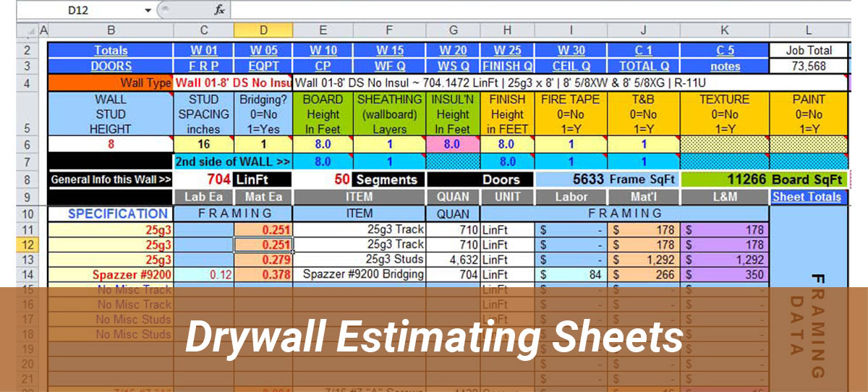This screenshot has height=392, width=868.
Task: Select row 6 header
Action: (27, 145)
